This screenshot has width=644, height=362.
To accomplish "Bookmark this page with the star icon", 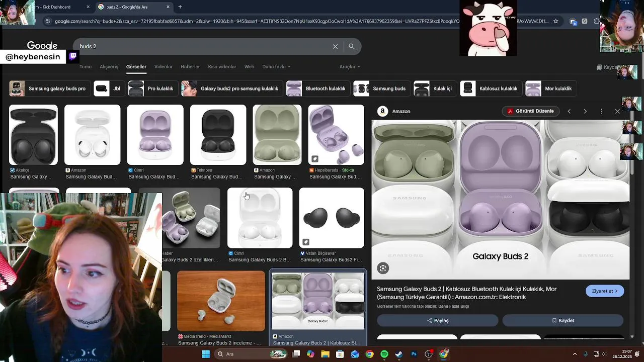I will (555, 21).
